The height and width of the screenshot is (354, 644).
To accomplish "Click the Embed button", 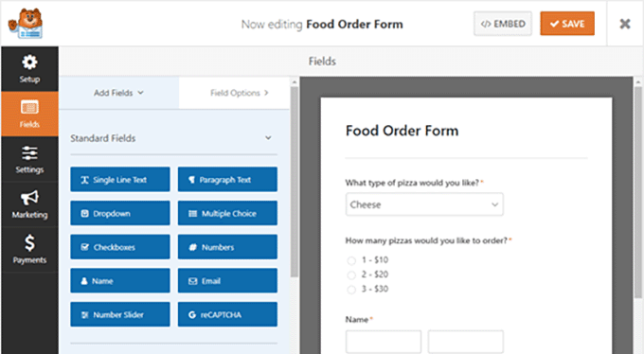I will click(503, 24).
